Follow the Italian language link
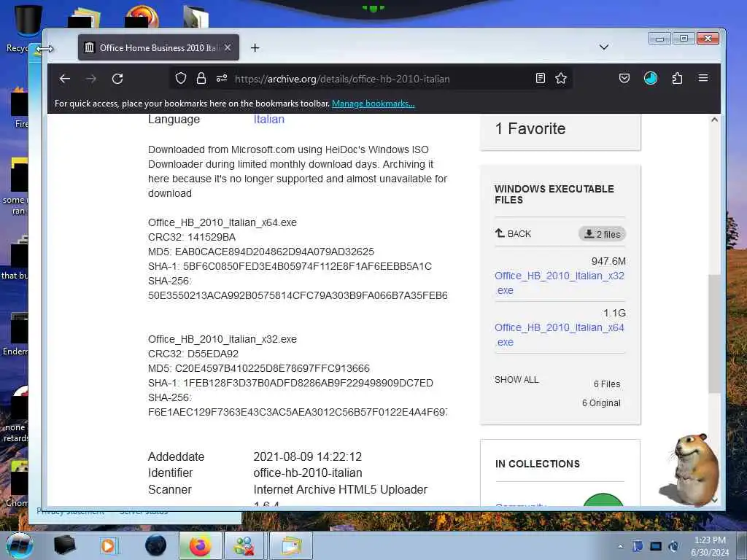 point(268,120)
